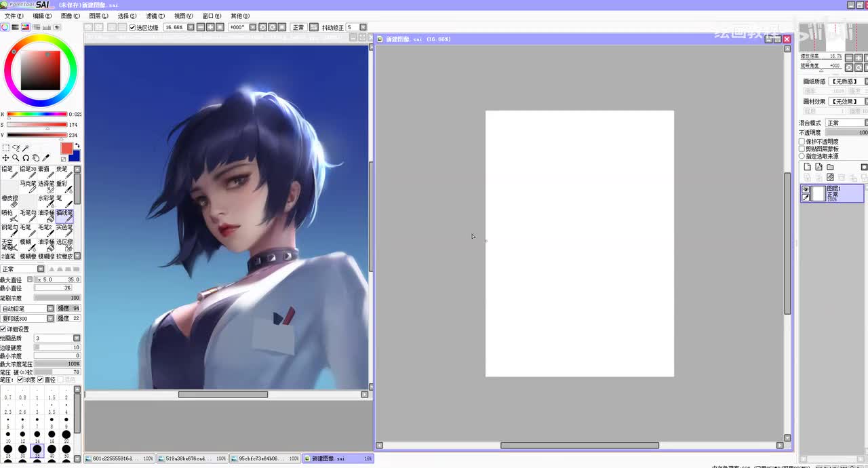Image resolution: width=868 pixels, height=468 pixels.
Task: Open the 滤镜 filter menu
Action: pos(155,16)
